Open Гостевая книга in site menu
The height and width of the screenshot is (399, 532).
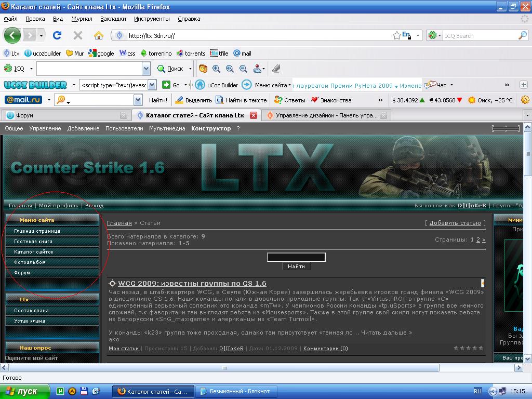(x=52, y=242)
